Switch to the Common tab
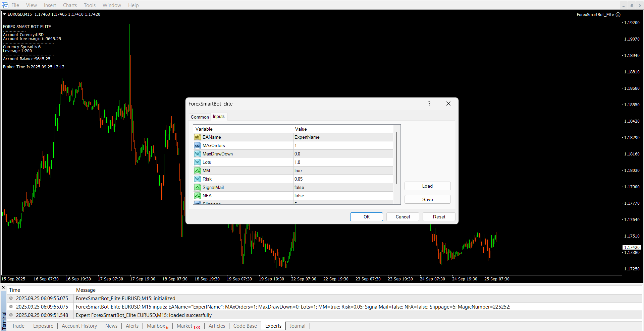 (x=200, y=117)
